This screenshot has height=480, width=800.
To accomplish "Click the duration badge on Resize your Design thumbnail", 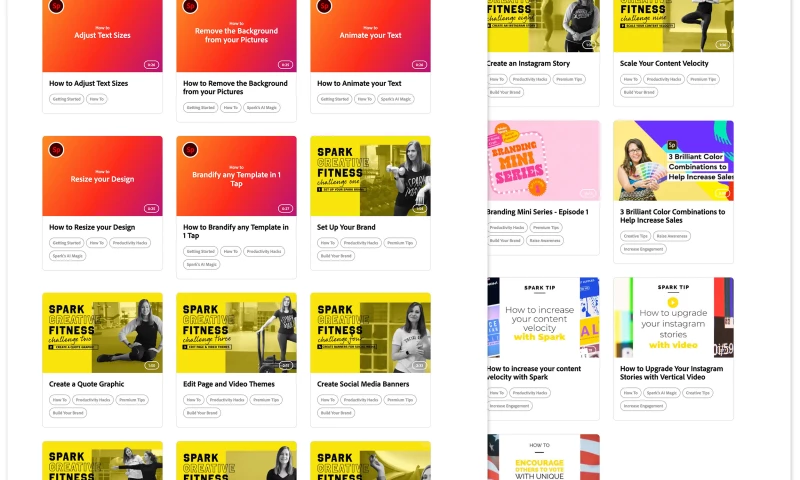I will (x=151, y=209).
